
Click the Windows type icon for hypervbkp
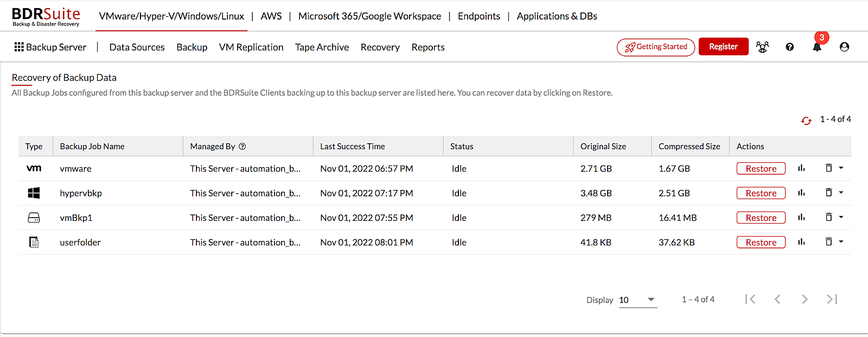click(x=34, y=193)
